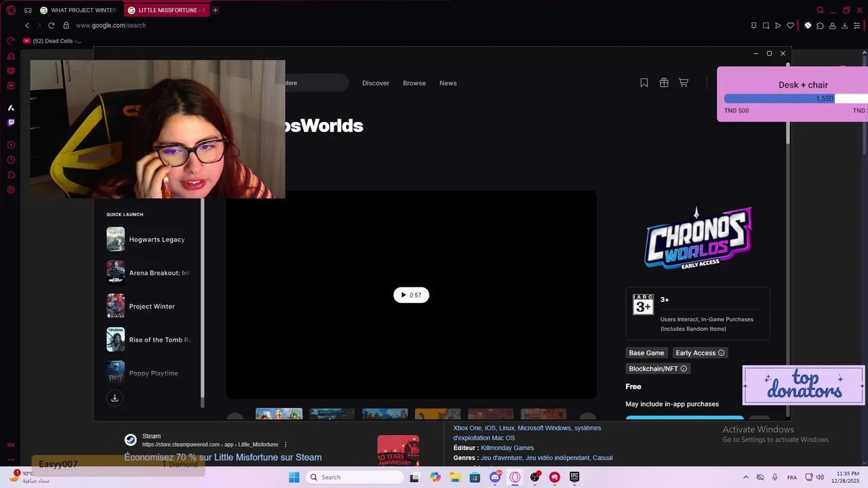Open extensions cube in Opera sidebar
Image resolution: width=868 pixels, height=488 pixels.
(11, 175)
